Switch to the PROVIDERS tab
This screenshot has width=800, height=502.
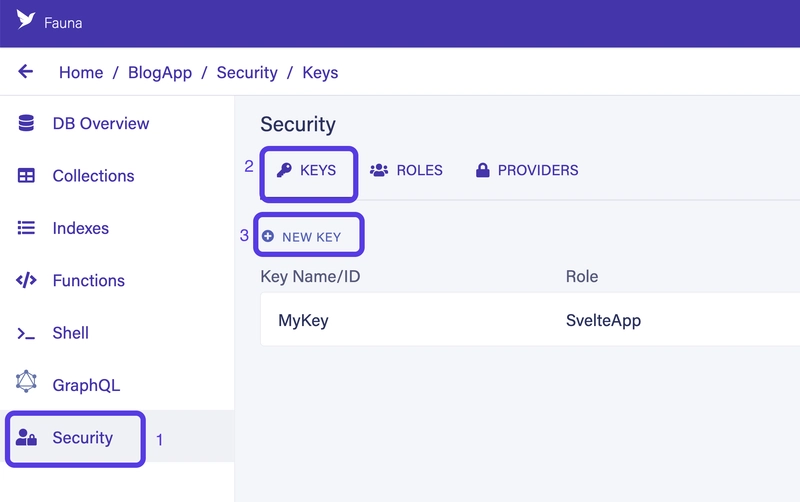527,170
